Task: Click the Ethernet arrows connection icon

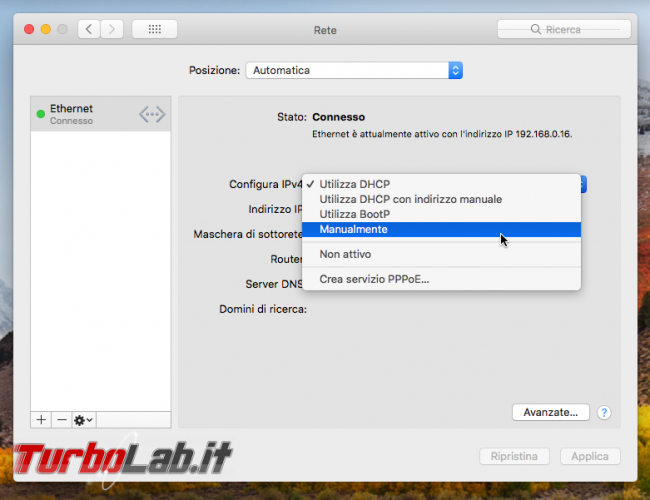Action: click(x=152, y=114)
